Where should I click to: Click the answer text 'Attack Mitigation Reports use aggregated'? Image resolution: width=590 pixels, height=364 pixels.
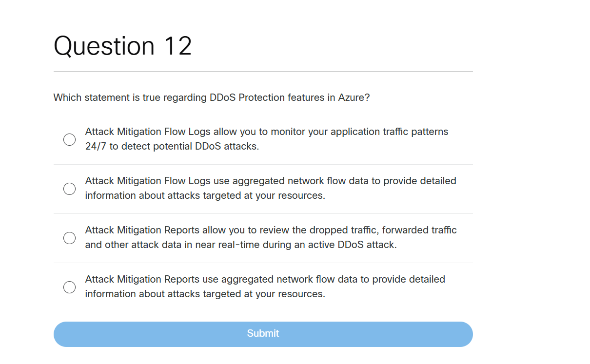265,280
